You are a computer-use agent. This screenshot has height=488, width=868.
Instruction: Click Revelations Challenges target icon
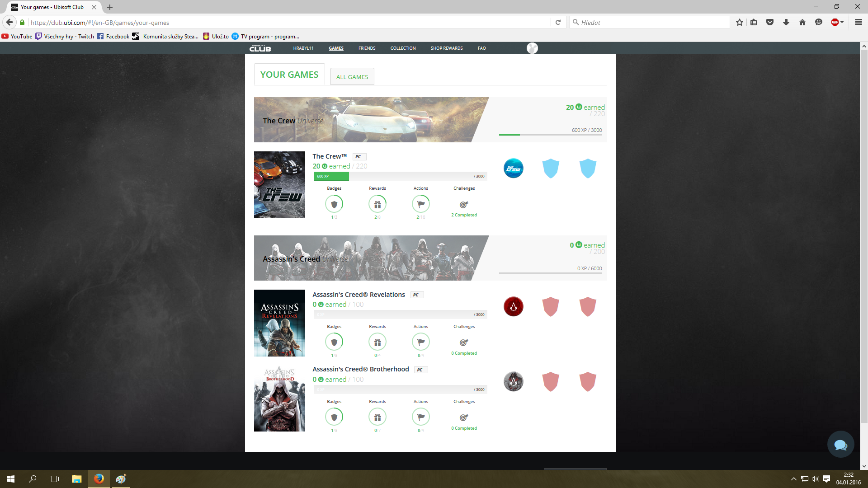[464, 343]
